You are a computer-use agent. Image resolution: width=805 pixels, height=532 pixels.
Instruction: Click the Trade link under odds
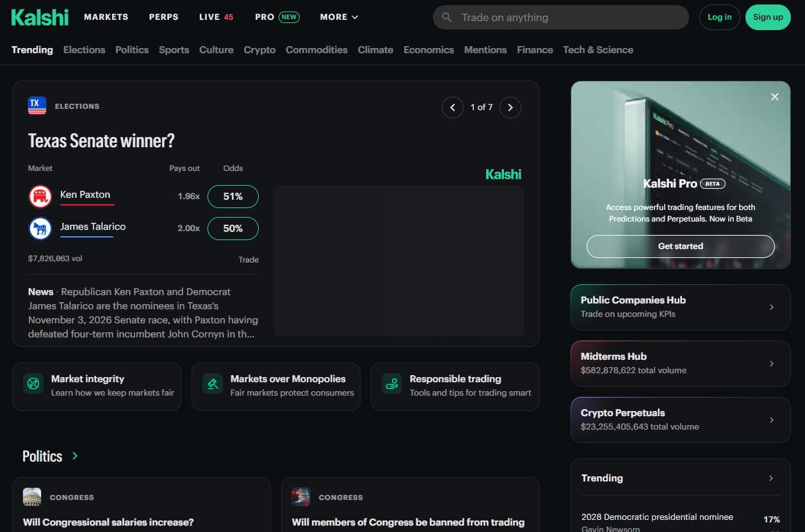point(248,259)
